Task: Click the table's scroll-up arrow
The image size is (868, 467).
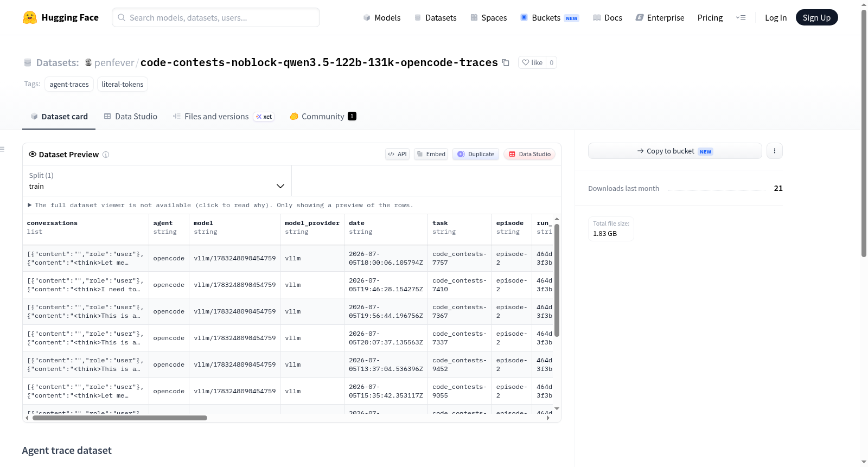Action: pos(557,219)
